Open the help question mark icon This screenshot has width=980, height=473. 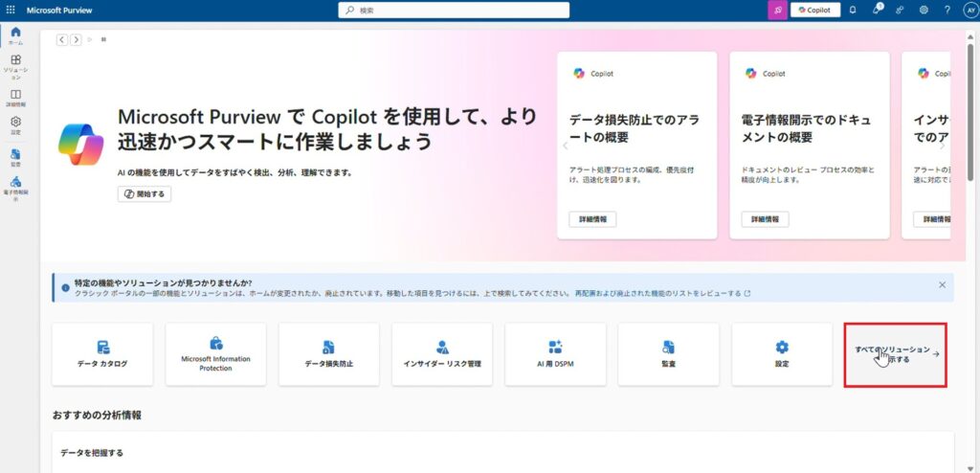click(x=947, y=10)
